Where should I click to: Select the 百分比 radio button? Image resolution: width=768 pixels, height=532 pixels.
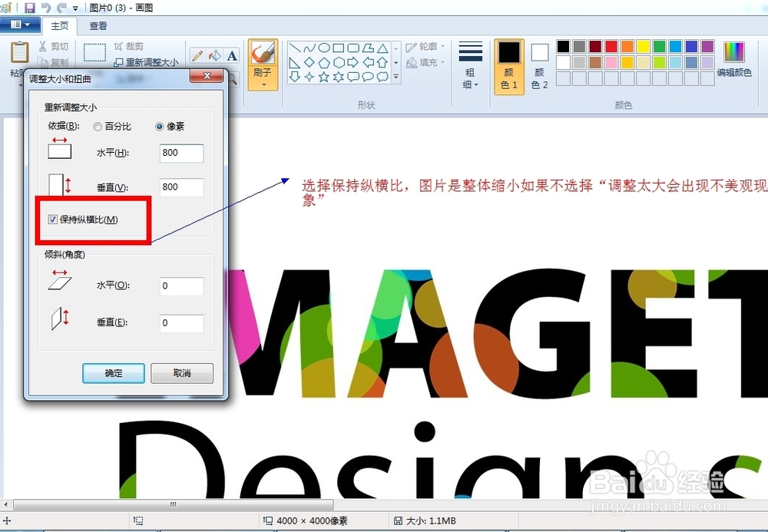98,127
